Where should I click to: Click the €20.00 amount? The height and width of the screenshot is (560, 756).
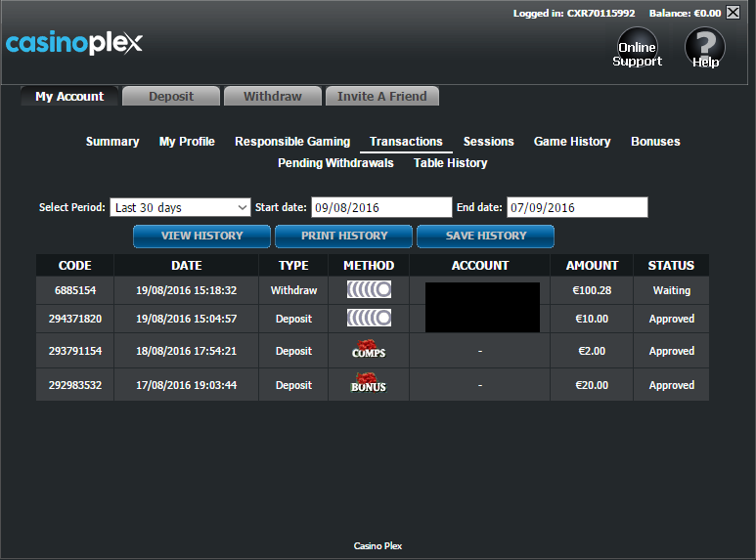pos(592,385)
